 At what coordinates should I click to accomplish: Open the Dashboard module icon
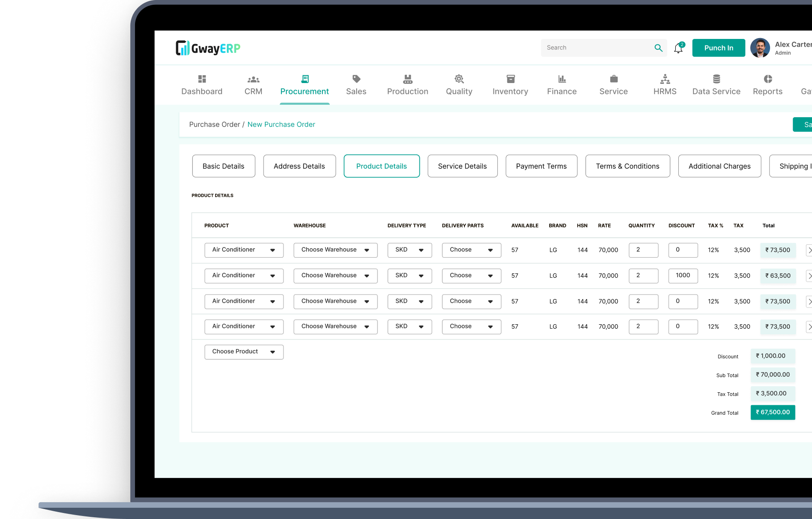[202, 79]
